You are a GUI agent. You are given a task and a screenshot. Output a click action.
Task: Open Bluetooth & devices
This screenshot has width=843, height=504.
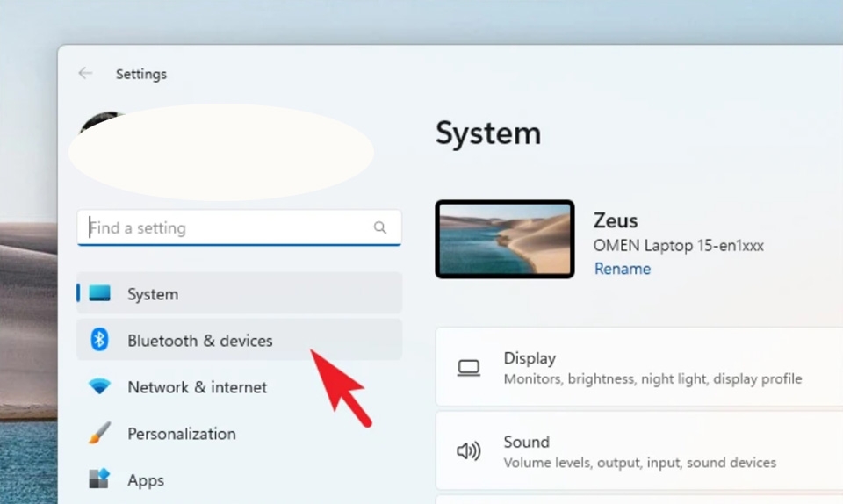coord(239,340)
